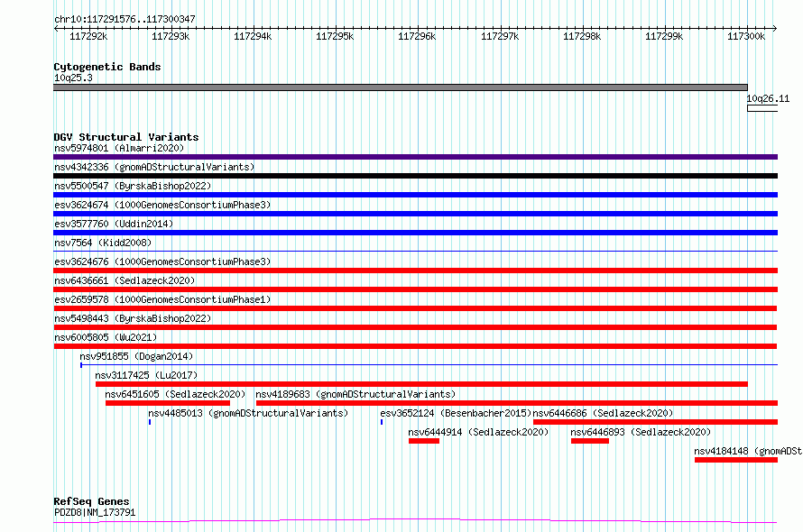Select esv3652124 (Besenbacher2015) blue marker
This screenshot has height=532, width=803.
[x=382, y=422]
